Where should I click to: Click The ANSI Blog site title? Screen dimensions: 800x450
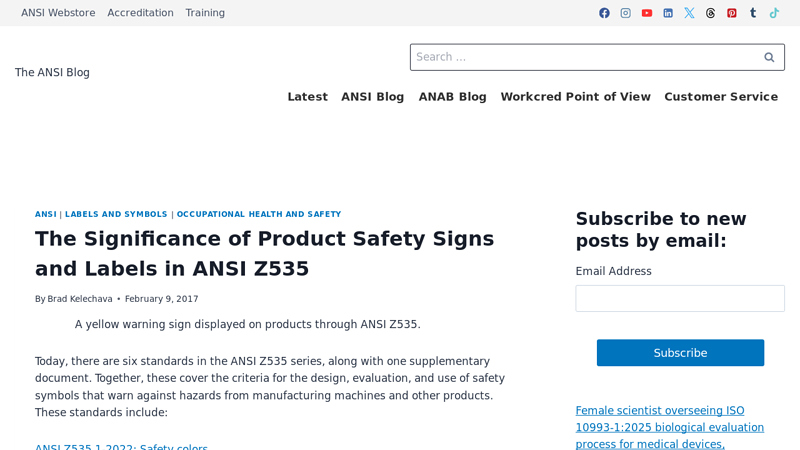click(52, 72)
